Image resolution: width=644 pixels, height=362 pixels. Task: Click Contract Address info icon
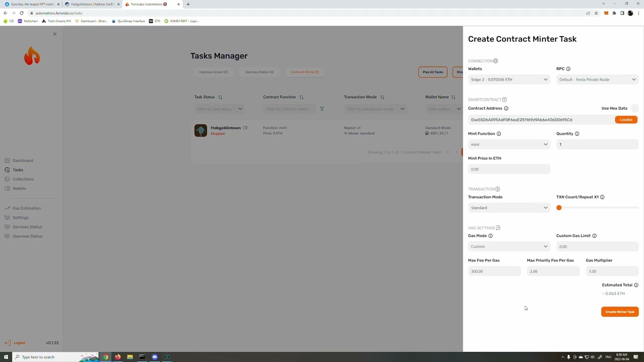tap(506, 109)
